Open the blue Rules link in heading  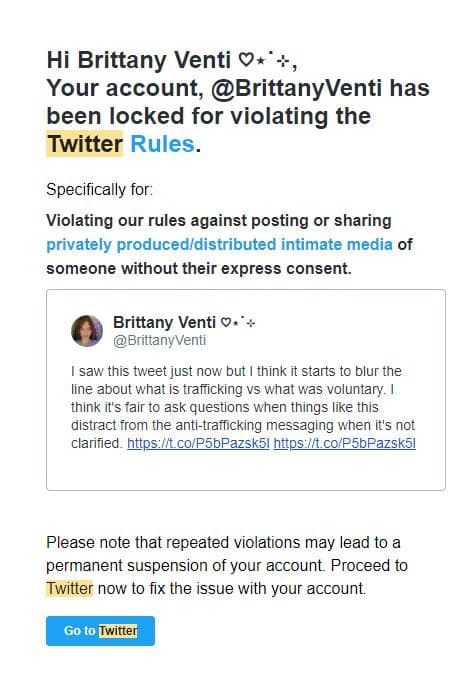pyautogui.click(x=162, y=144)
